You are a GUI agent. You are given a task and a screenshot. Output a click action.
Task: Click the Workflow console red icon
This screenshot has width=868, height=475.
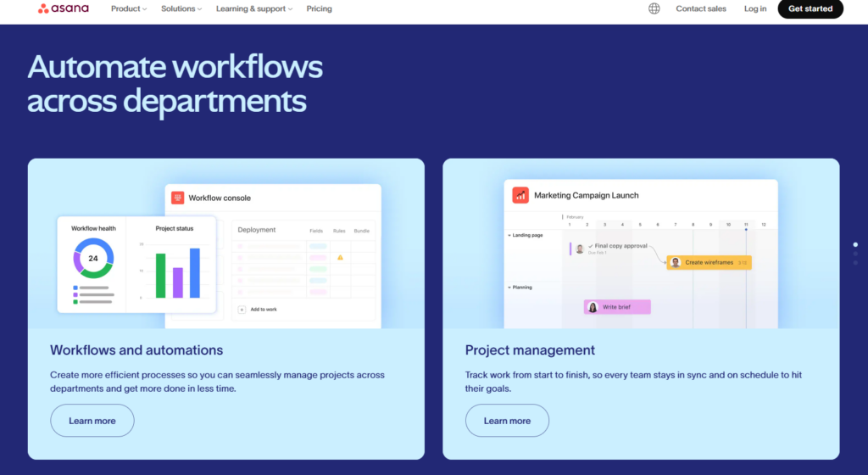[178, 198]
